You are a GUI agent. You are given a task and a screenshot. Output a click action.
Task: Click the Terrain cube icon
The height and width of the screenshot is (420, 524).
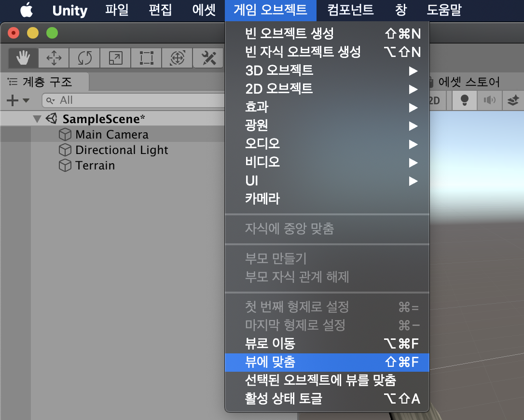point(65,165)
